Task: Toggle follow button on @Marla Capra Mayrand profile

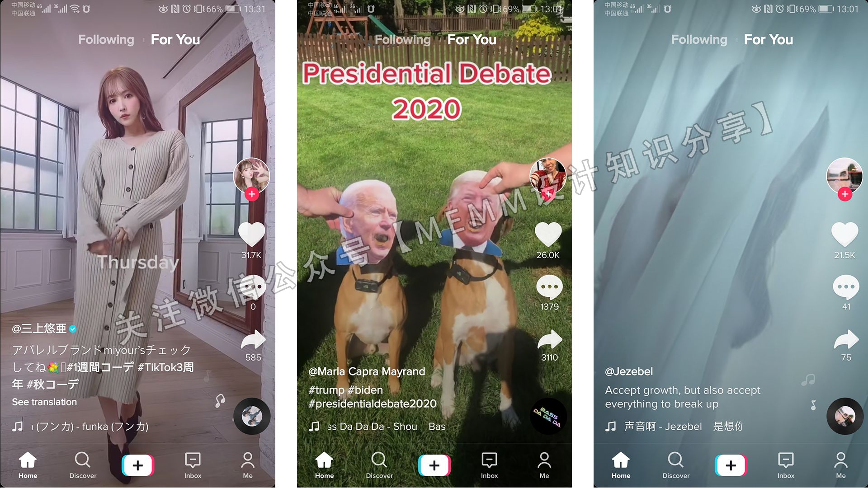Action: tap(547, 194)
